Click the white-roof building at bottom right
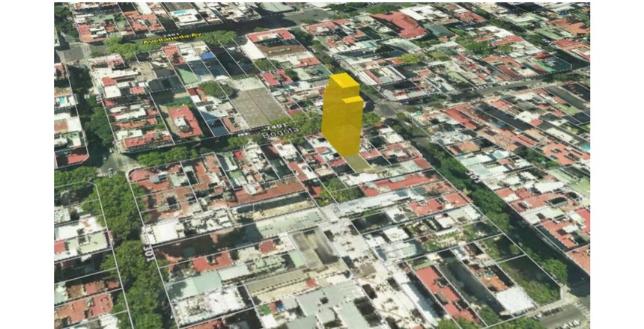Viewport: 644px width, 329px height. tap(515, 299)
